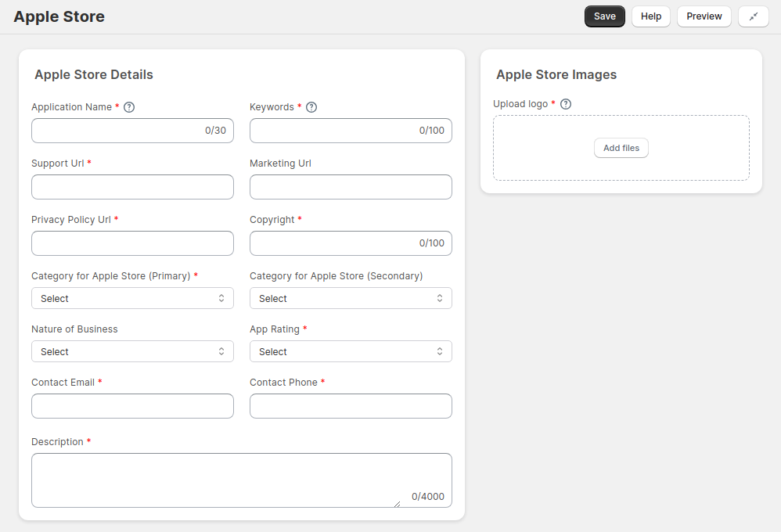Click the Copyright text field
Image resolution: width=781 pixels, height=532 pixels.
pyautogui.click(x=351, y=243)
